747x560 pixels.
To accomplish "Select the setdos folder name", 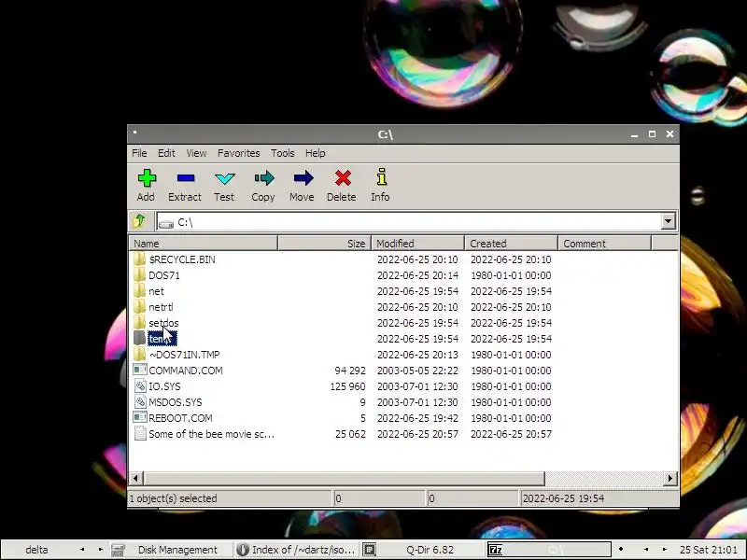I will coord(163,323).
